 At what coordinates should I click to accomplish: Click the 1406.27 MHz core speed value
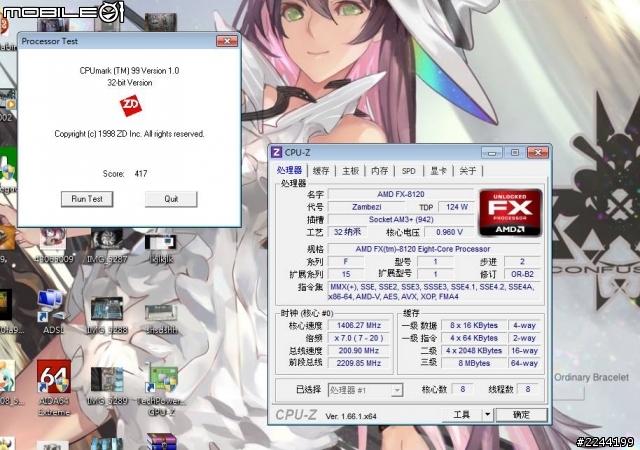[358, 325]
